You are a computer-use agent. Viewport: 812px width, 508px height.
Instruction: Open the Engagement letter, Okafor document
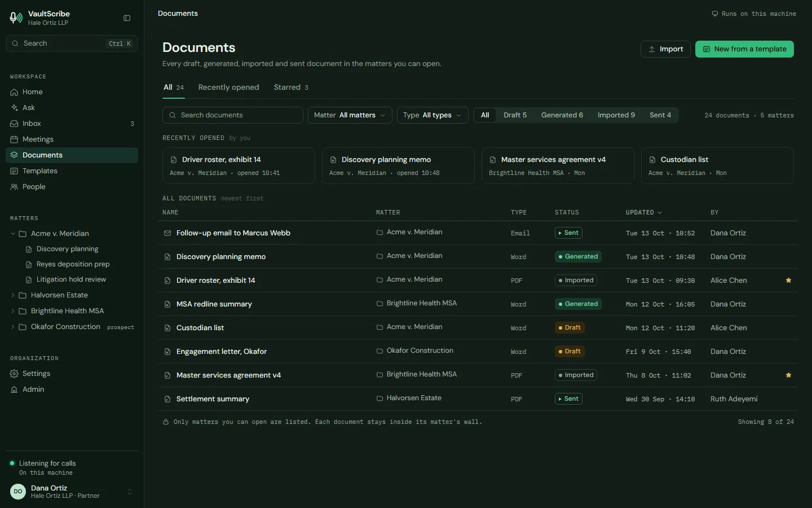222,352
